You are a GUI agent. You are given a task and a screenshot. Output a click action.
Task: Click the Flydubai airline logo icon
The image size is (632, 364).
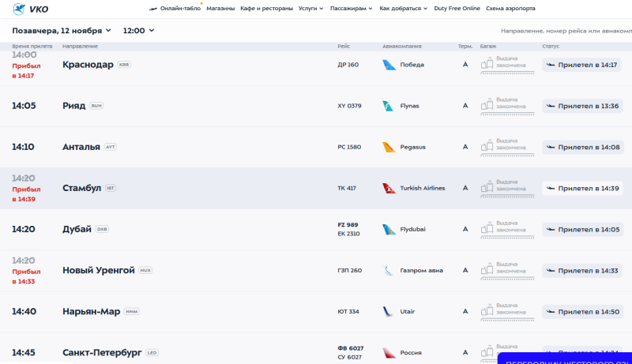point(388,229)
